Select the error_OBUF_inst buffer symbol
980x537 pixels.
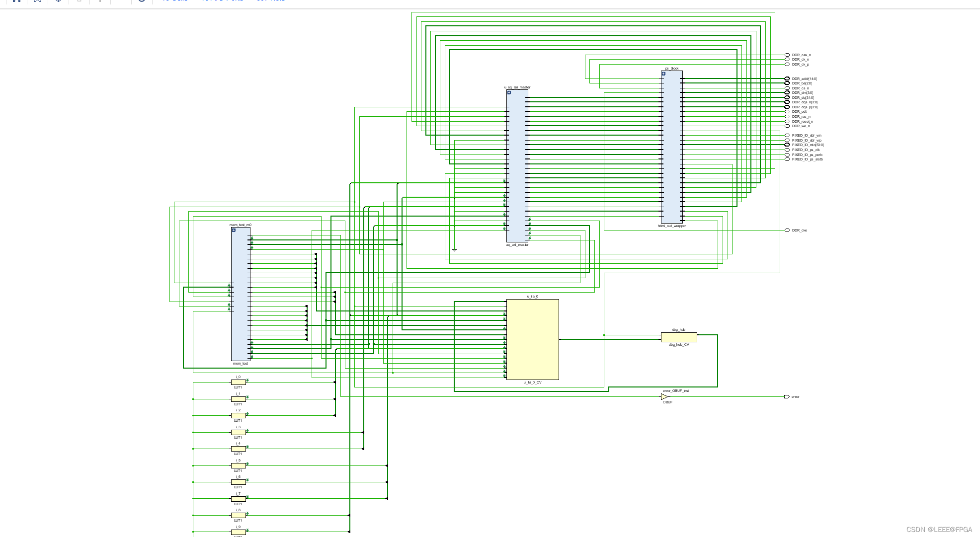[664, 397]
